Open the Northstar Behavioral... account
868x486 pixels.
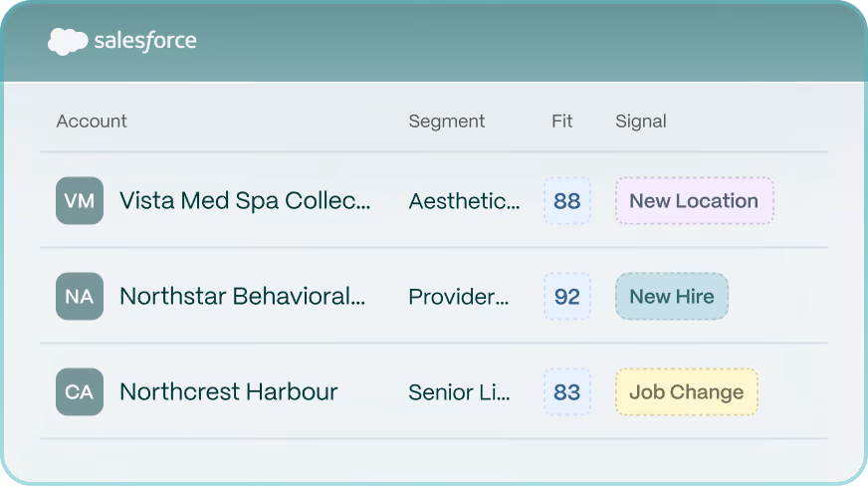[243, 296]
